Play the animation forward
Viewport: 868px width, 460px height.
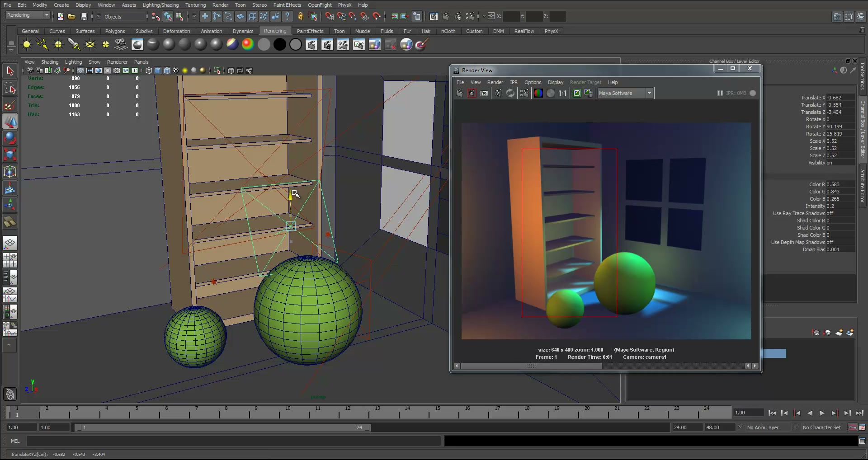(x=822, y=413)
